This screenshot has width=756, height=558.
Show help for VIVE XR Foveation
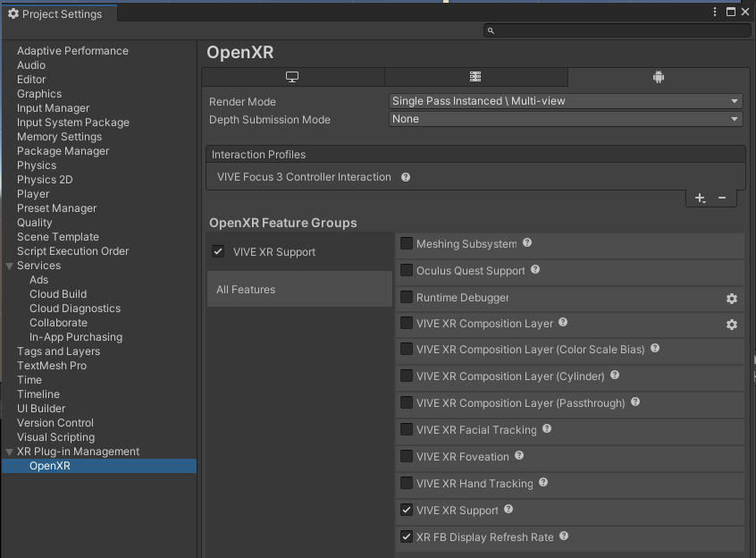click(x=519, y=455)
